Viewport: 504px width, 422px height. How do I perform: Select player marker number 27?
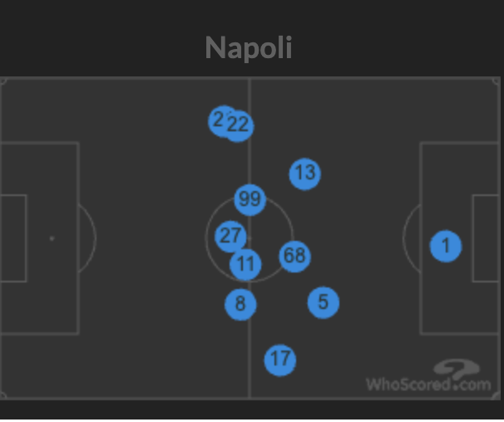click(x=230, y=237)
